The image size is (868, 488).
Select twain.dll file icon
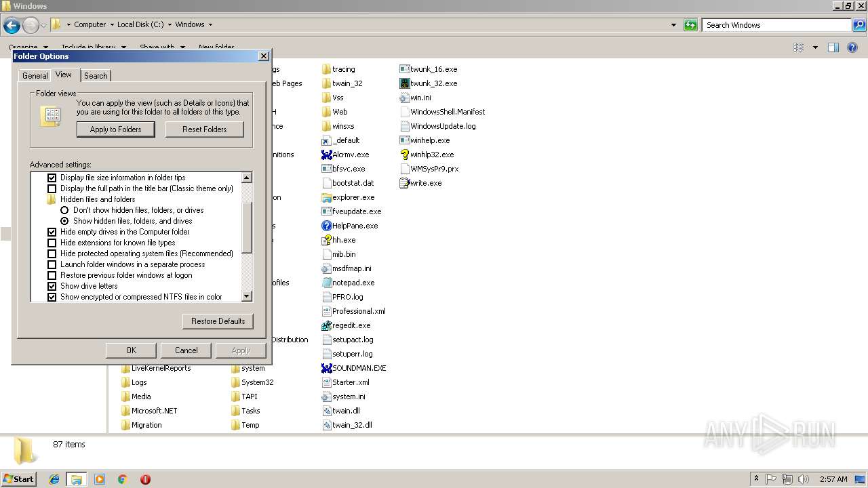pyautogui.click(x=326, y=411)
